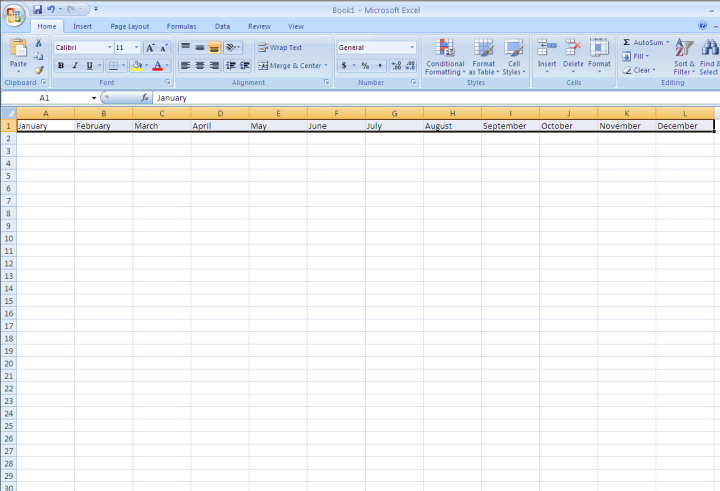Switch to the Review tab
This screenshot has width=720, height=491.
259,27
